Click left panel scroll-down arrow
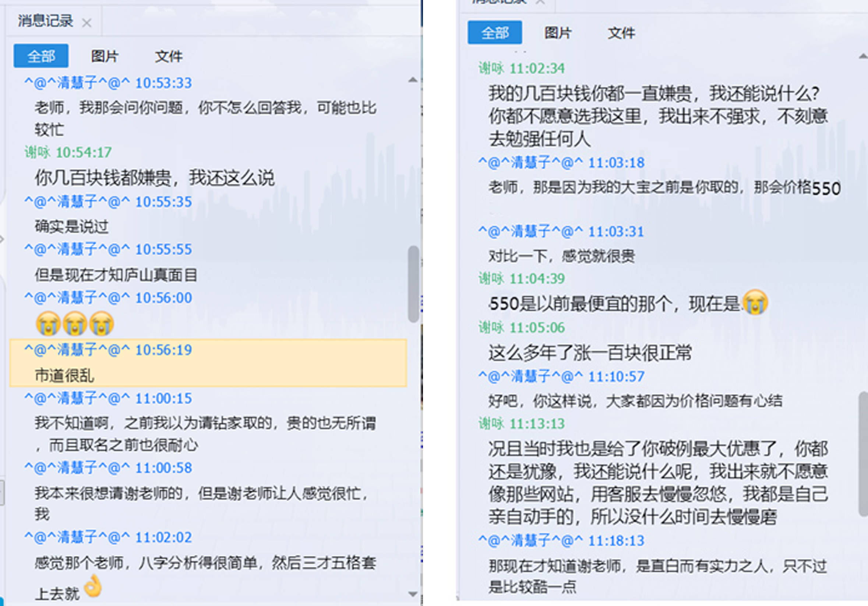 [413, 594]
